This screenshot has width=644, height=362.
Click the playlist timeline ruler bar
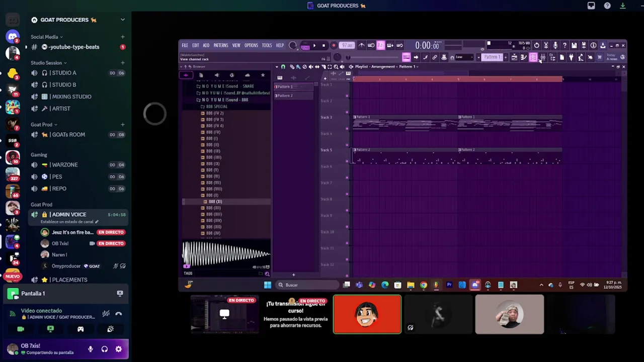pyautogui.click(x=457, y=79)
